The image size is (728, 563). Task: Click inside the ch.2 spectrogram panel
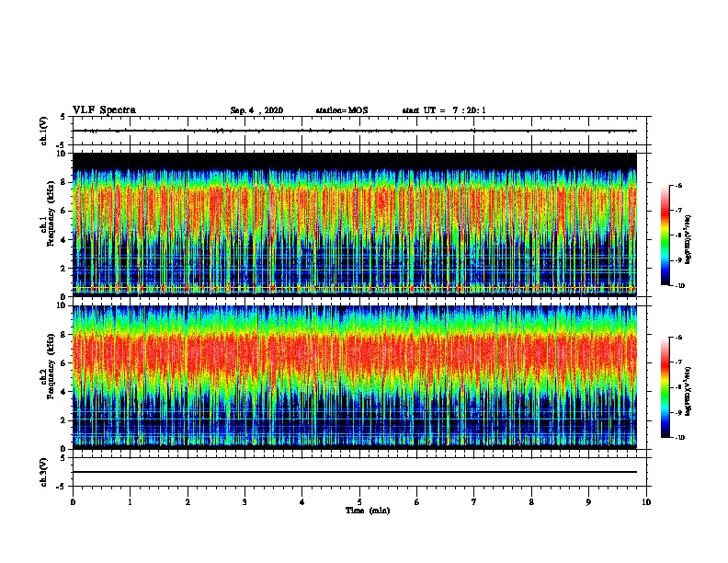355,377
